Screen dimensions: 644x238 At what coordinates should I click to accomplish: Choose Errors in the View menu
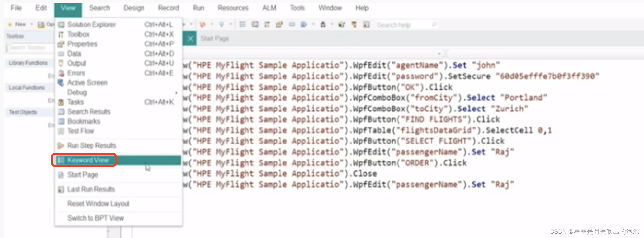(118, 73)
